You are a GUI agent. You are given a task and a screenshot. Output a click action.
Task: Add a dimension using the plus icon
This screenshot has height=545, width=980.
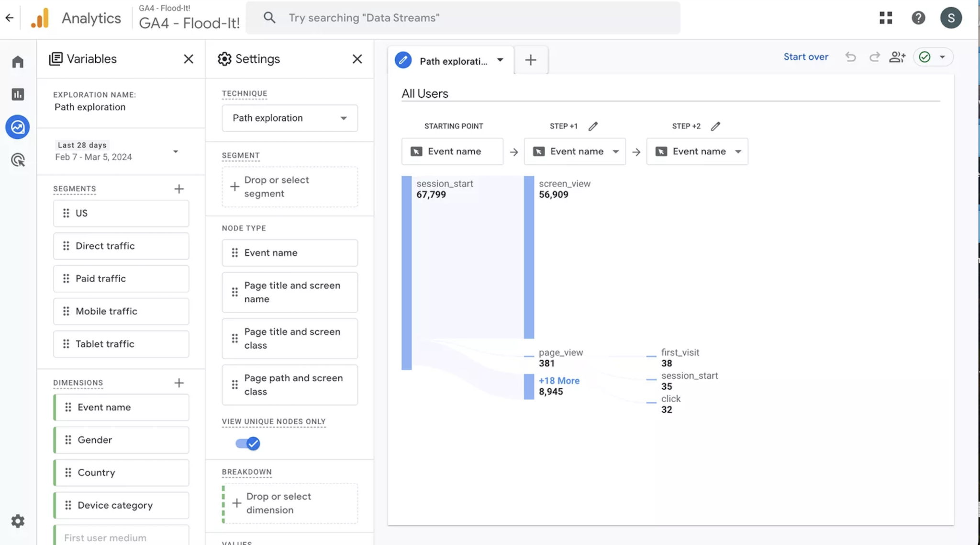click(178, 383)
